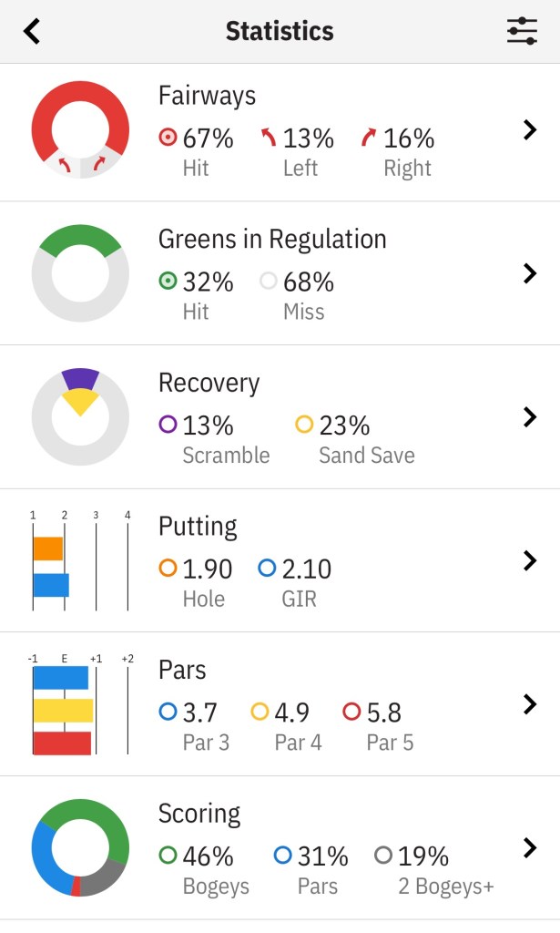This screenshot has width=560, height=933.
Task: Tap the back arrow icon
Action: coord(33,32)
